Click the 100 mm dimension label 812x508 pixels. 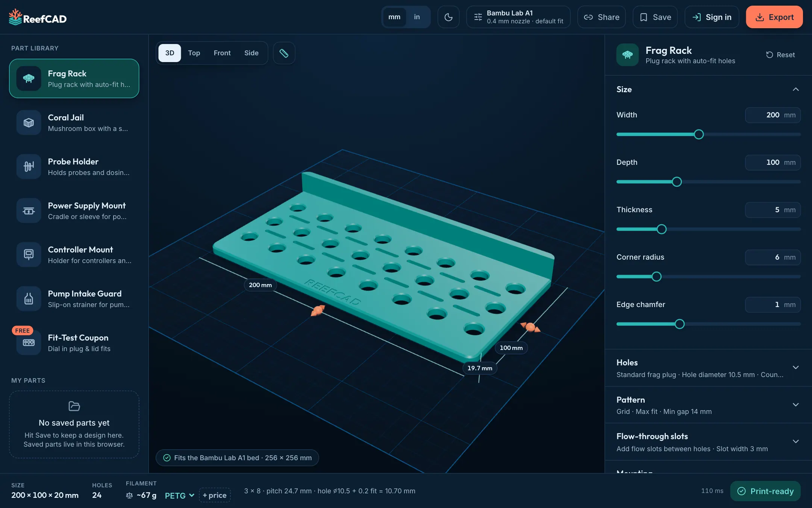[511, 348]
